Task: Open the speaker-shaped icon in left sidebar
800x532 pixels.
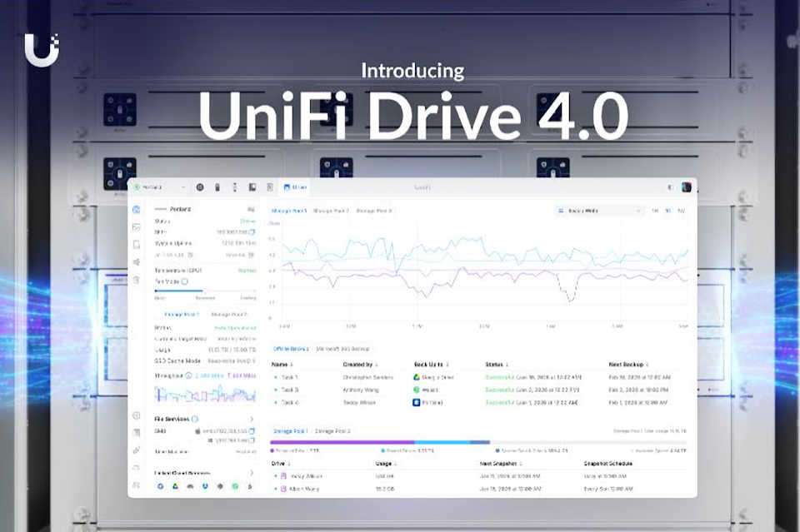Action: [136, 262]
